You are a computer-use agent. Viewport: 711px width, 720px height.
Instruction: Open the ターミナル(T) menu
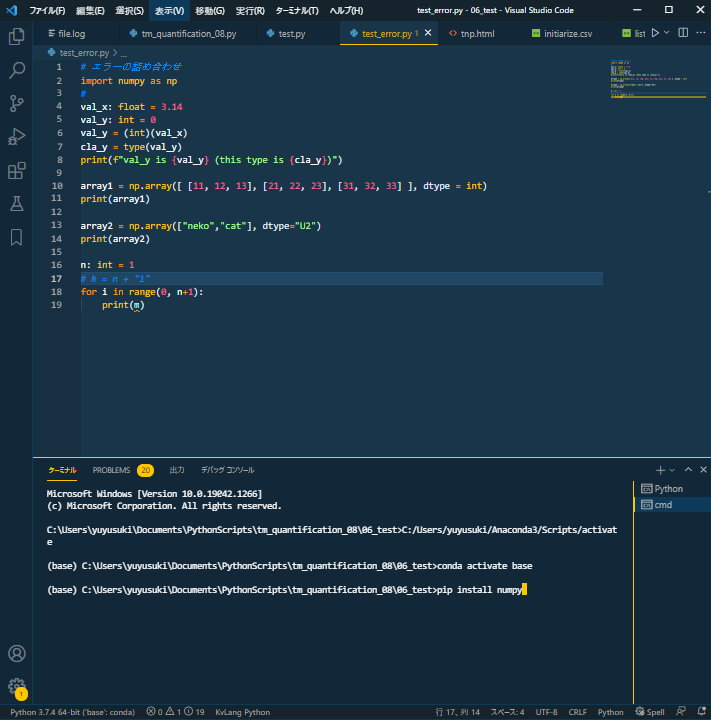[x=297, y=10]
